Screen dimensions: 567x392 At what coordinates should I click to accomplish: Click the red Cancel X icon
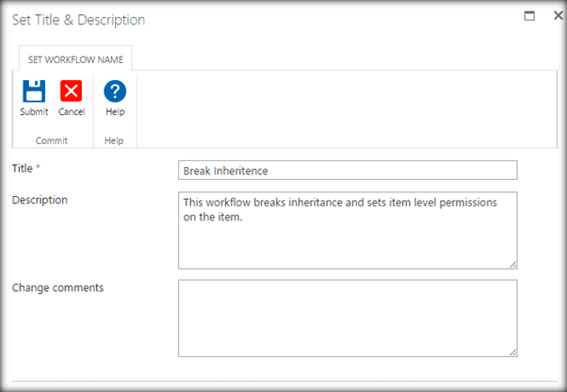(x=72, y=91)
